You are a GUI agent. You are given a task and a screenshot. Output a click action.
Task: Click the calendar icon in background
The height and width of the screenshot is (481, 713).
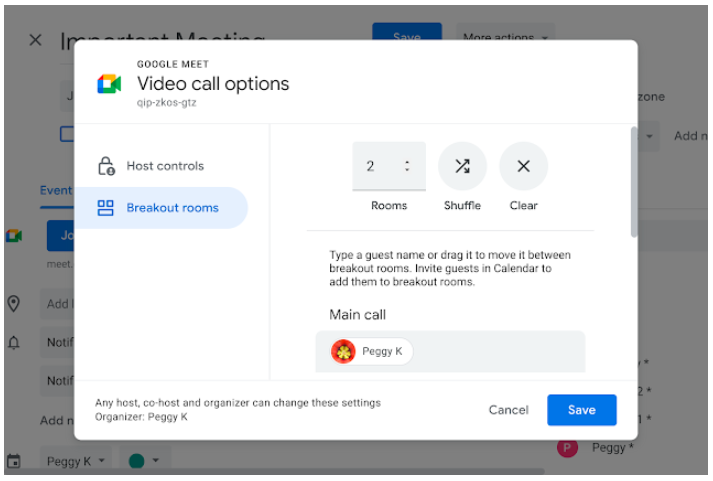pyautogui.click(x=14, y=461)
